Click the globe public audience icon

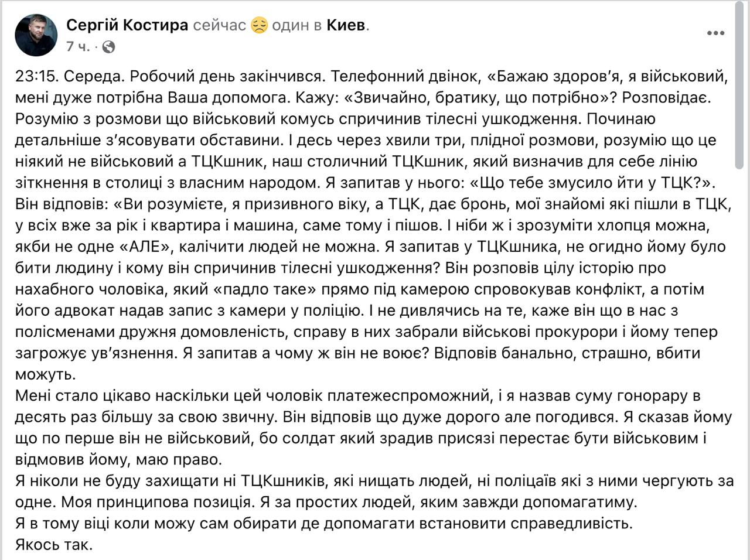pos(108,46)
